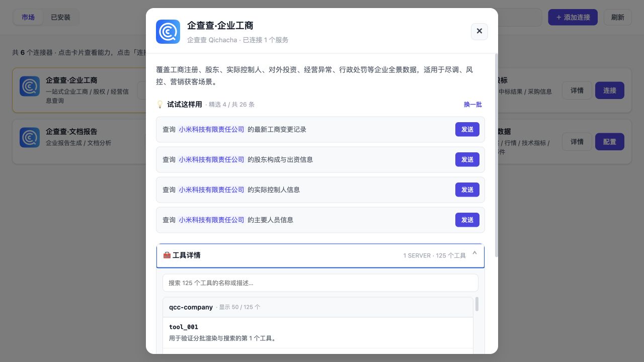
Task: Click the 1 SERVER · 125 个工具 label
Action: click(434, 255)
